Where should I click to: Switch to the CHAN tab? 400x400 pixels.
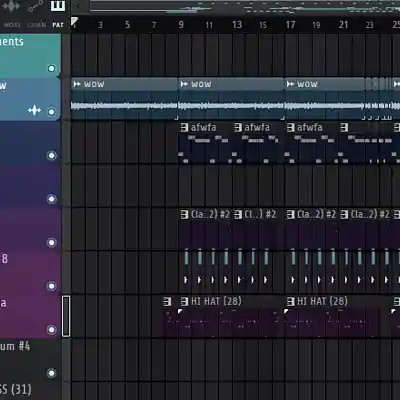(x=36, y=25)
